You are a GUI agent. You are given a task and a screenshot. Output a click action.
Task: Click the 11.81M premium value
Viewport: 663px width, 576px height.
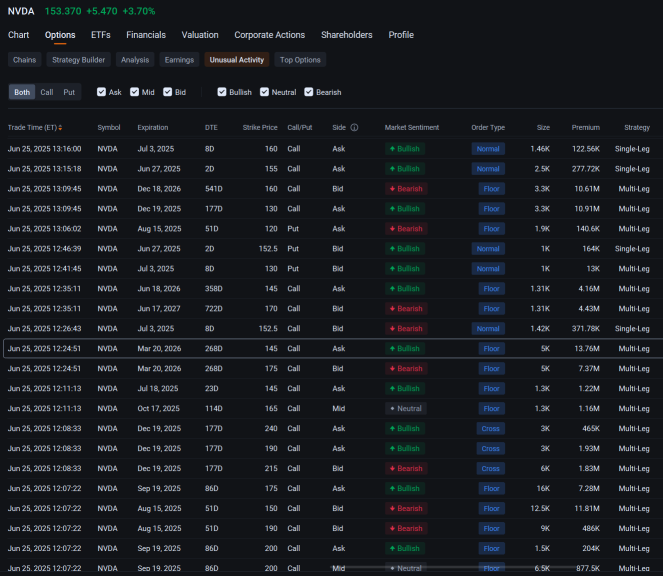click(x=587, y=508)
